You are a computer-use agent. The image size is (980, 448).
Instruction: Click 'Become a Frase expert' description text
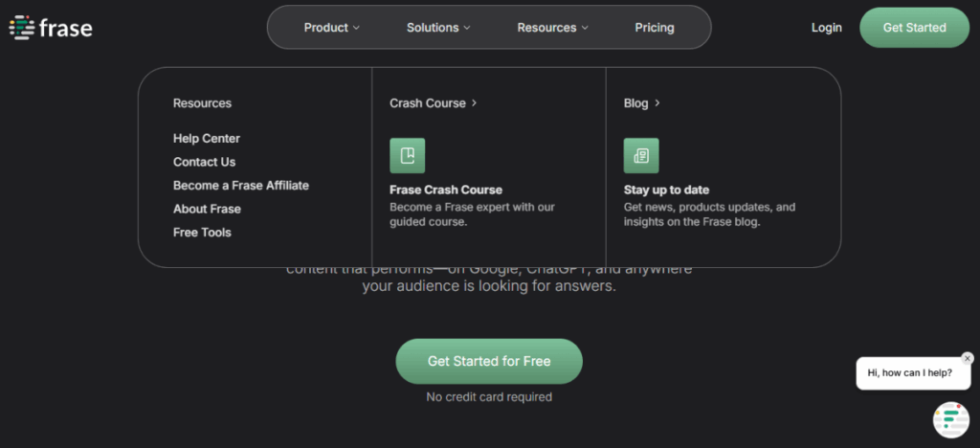point(472,214)
